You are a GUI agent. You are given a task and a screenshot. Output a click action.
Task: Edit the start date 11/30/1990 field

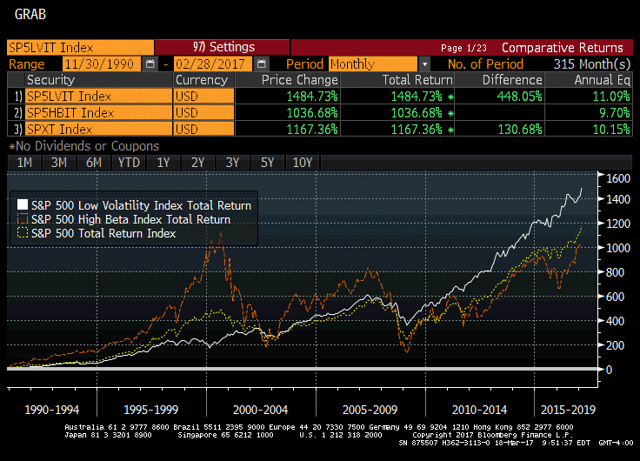point(102,64)
